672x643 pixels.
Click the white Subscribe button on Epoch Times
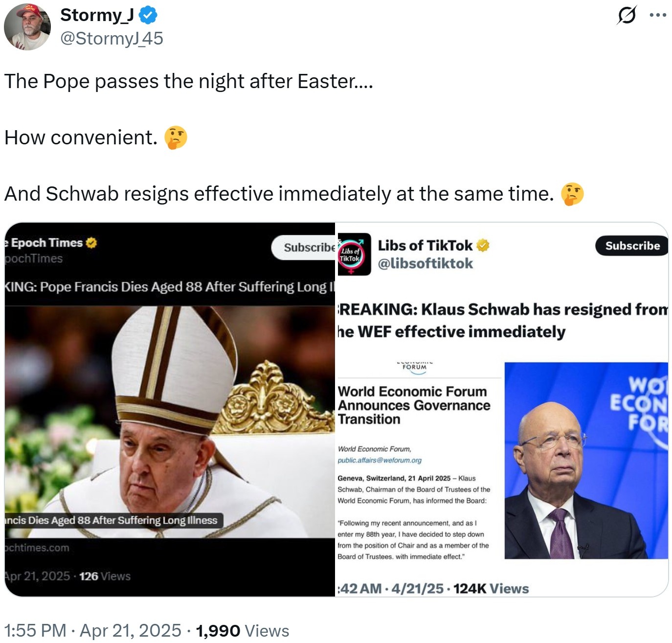point(303,248)
